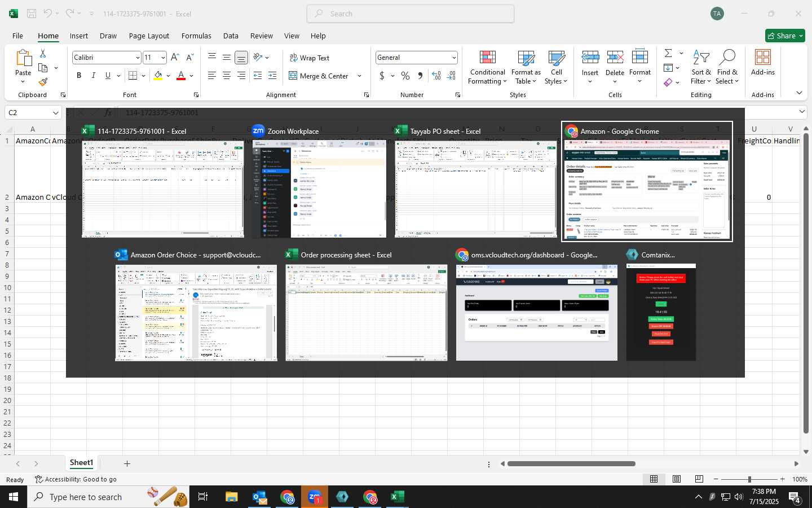Viewport: 812px width, 508px height.
Task: Align text to the left
Action: click(x=212, y=76)
